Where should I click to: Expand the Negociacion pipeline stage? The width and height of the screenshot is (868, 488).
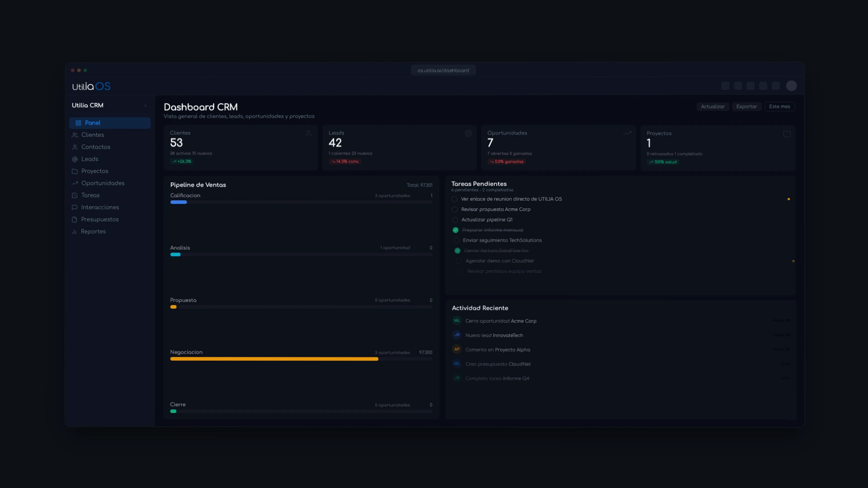(186, 352)
